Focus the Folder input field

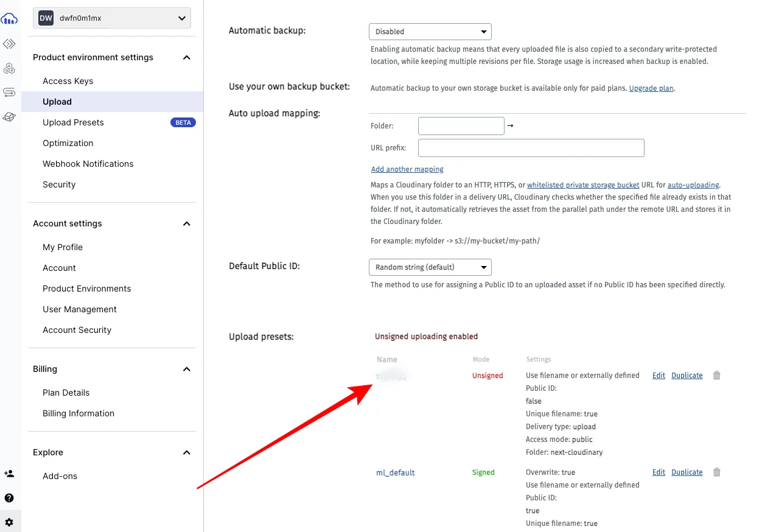[x=461, y=126]
